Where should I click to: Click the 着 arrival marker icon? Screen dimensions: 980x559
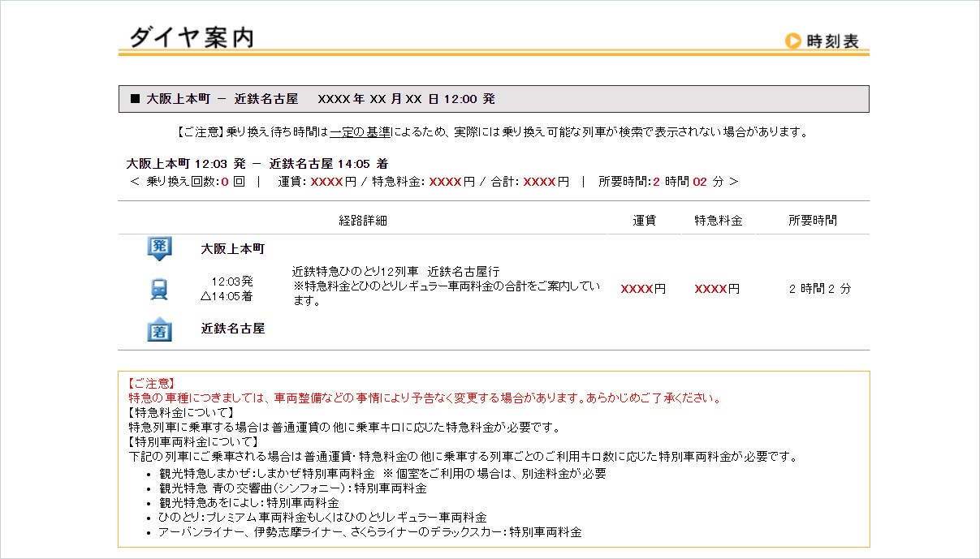pos(158,329)
